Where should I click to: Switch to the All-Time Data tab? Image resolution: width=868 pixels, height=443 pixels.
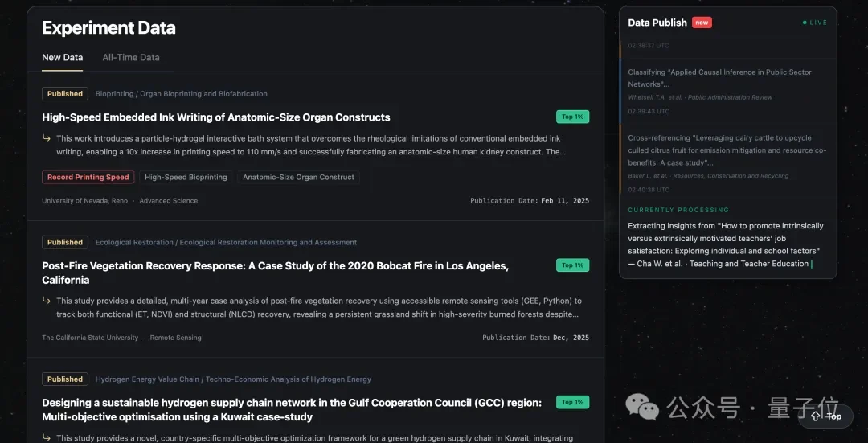130,58
